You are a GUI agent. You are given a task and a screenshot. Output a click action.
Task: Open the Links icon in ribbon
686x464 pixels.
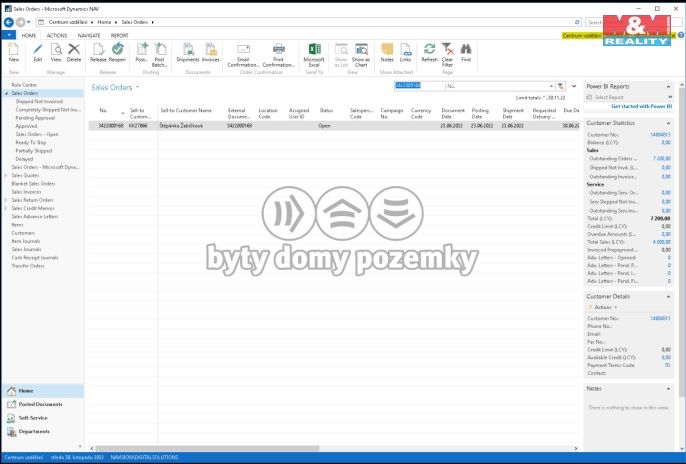pyautogui.click(x=406, y=49)
